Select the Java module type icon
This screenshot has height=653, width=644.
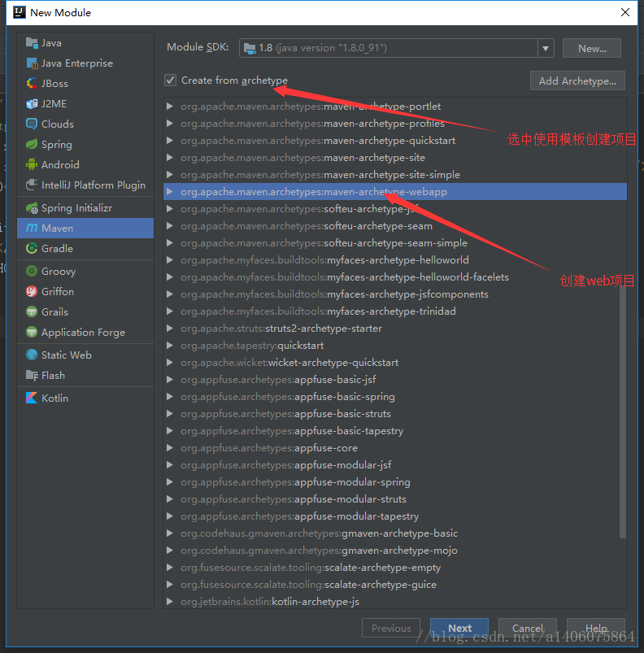tap(32, 43)
